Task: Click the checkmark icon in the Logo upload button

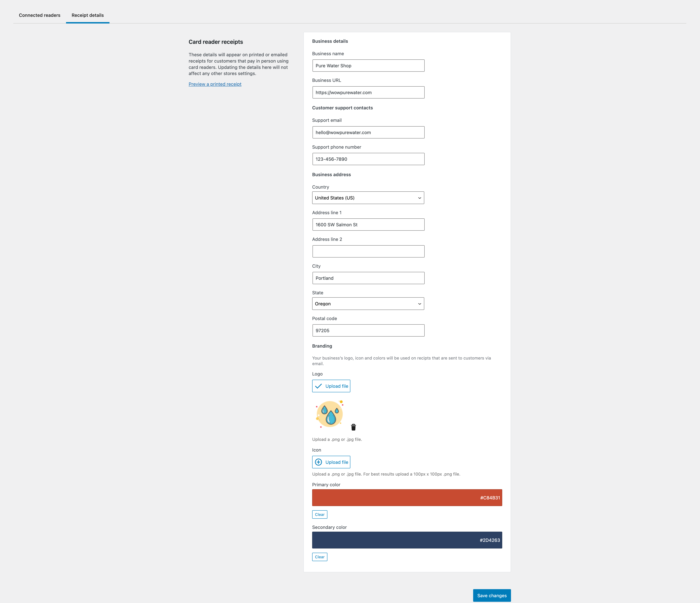Action: 318,386
